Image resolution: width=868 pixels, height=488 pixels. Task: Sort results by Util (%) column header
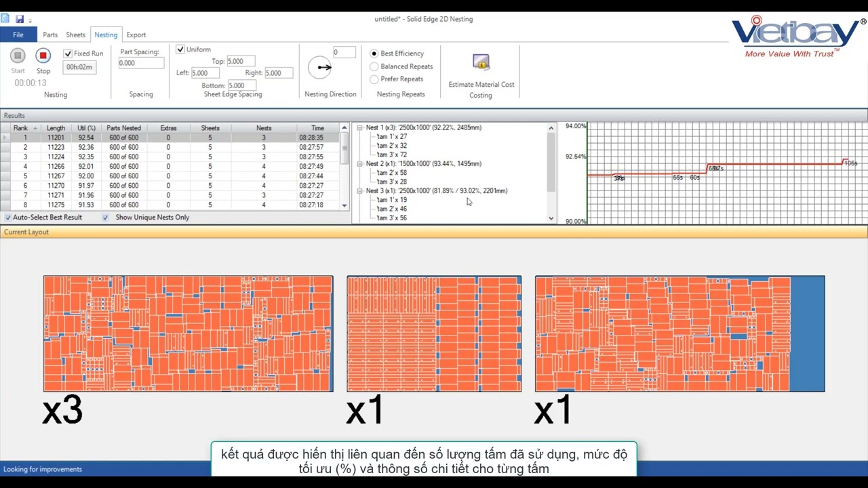tap(86, 128)
